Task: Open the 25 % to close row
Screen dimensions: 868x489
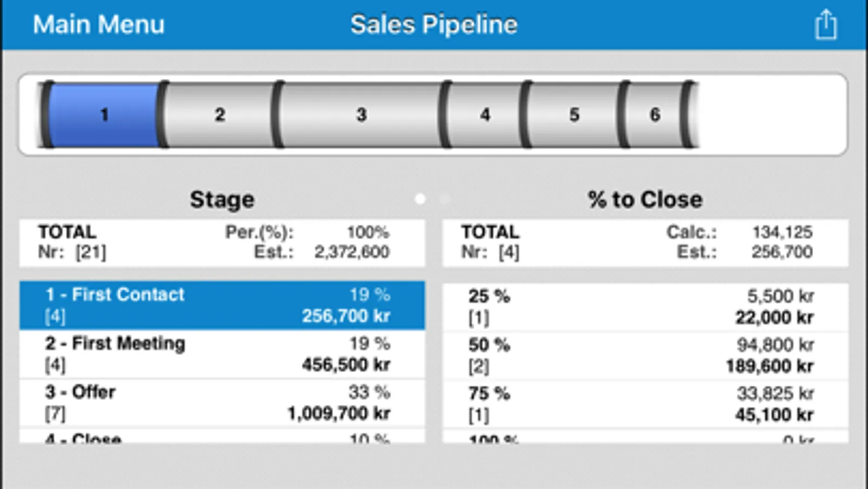Action: [x=645, y=307]
